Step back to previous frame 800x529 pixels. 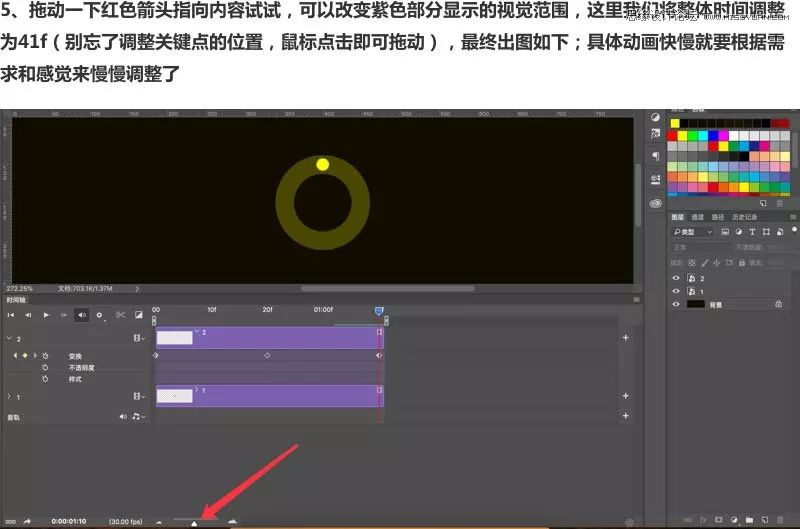28,315
